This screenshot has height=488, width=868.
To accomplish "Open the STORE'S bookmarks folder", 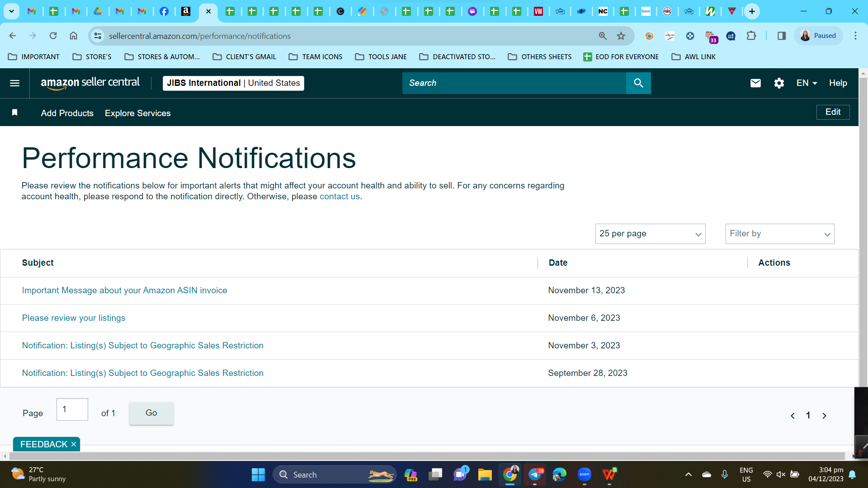I will tap(92, 57).
